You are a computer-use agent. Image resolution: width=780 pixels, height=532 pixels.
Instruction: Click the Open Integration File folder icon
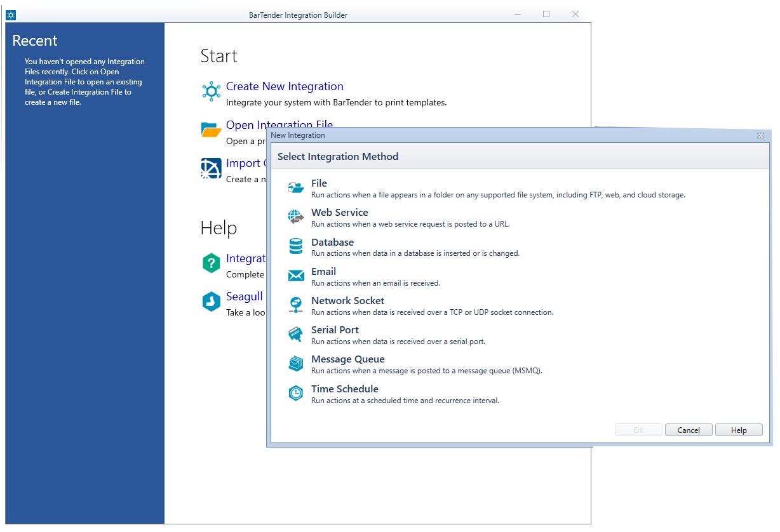(211, 130)
